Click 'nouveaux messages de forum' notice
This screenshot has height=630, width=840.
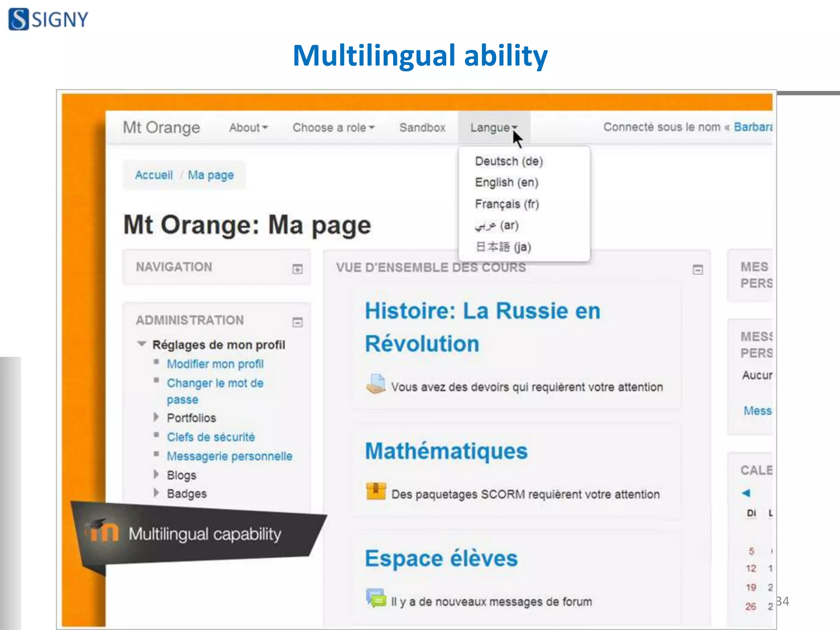pos(491,602)
